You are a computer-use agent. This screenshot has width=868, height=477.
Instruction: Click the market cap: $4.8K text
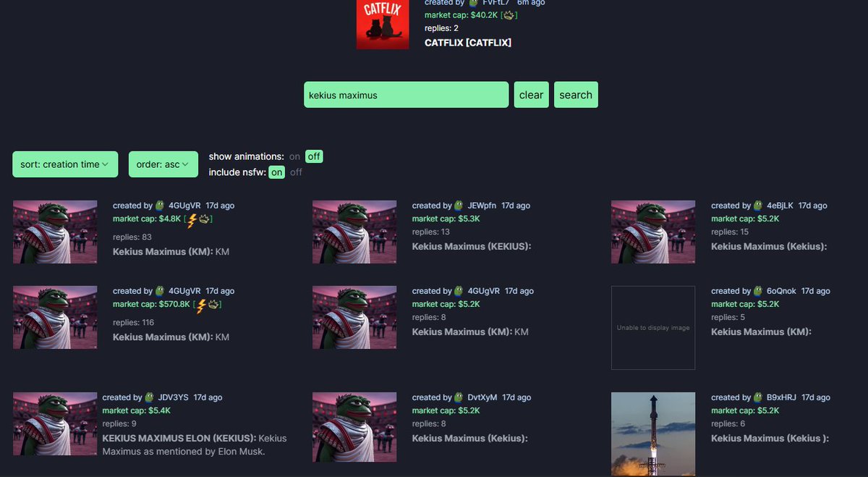[x=147, y=219]
